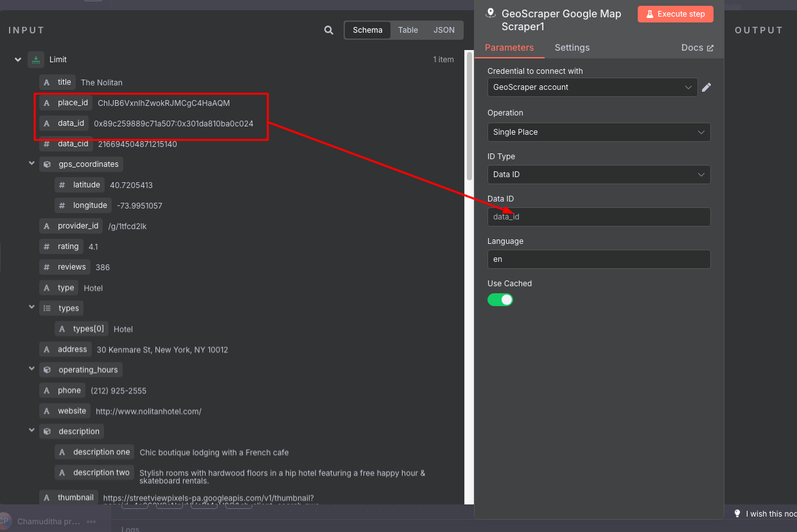The width and height of the screenshot is (797, 532).
Task: Open the Operation Single Place dropdown
Action: [x=599, y=132]
